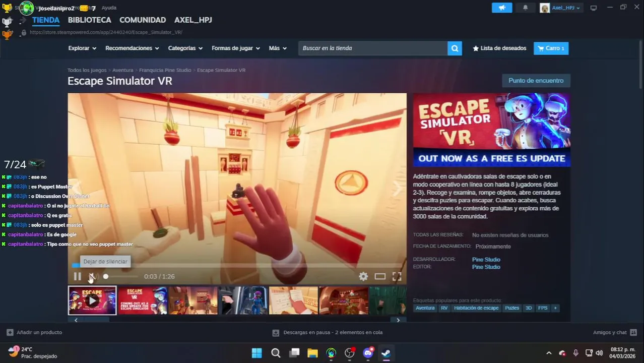Click the store page URL bar
This screenshot has width=644, height=363.
click(x=106, y=32)
